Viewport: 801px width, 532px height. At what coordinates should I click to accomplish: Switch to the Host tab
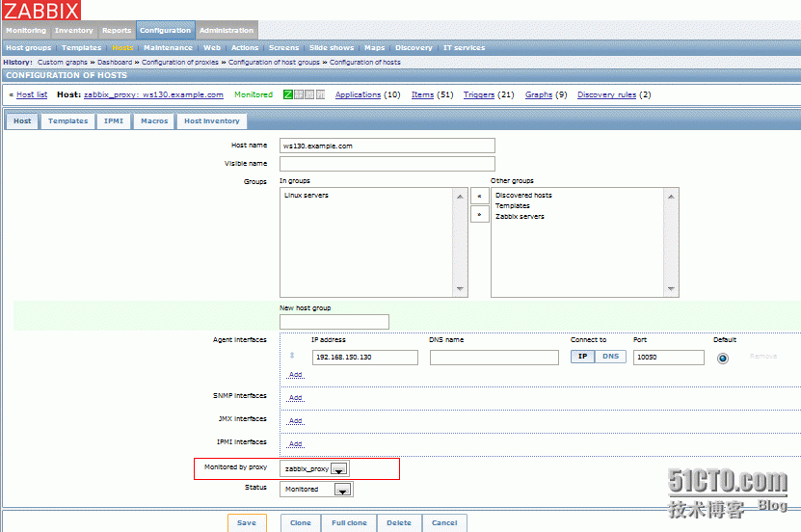click(22, 121)
